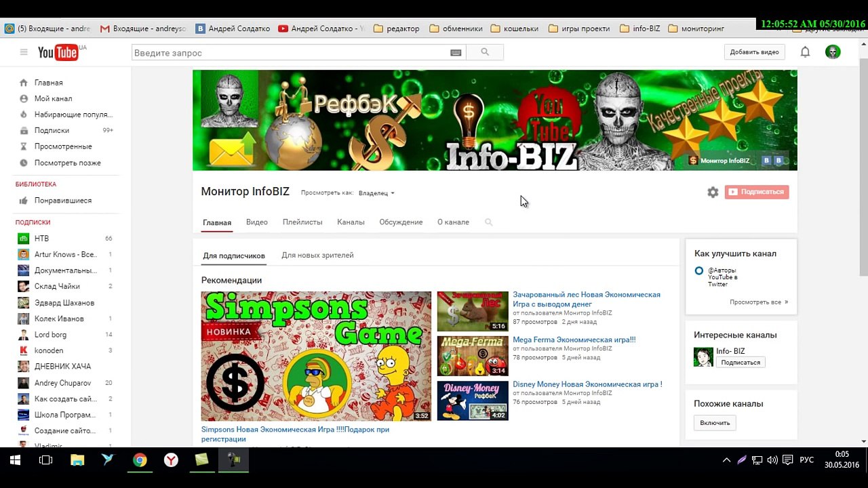This screenshot has height=488, width=868.
Task: Click the НТВ channel icon
Action: point(24,239)
